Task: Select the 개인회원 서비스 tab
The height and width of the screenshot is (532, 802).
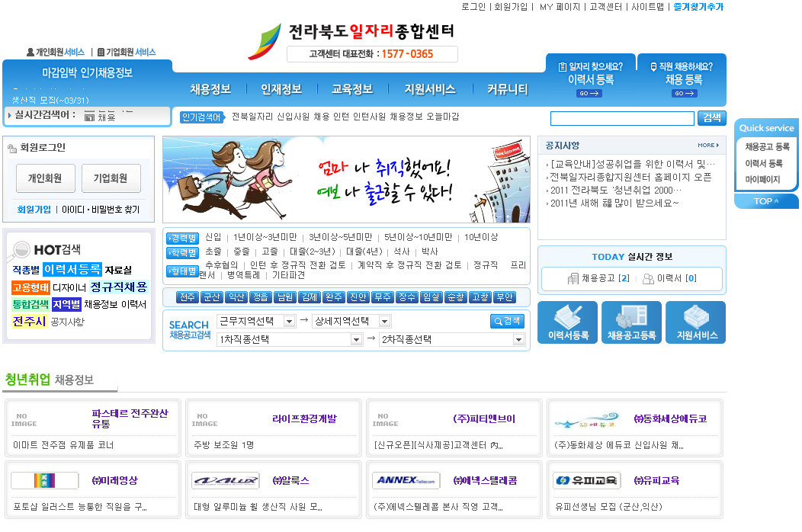Action: tap(56, 53)
